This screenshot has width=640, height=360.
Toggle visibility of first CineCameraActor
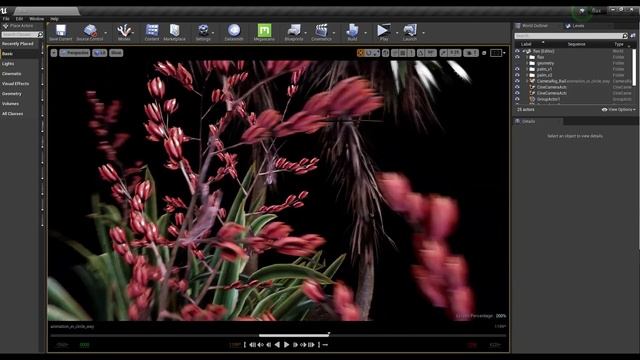pos(517,87)
